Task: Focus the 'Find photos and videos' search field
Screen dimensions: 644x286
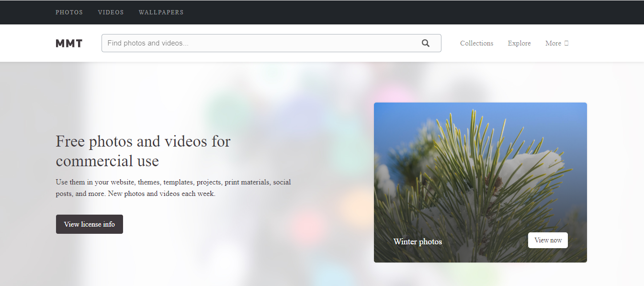Action: [x=271, y=43]
